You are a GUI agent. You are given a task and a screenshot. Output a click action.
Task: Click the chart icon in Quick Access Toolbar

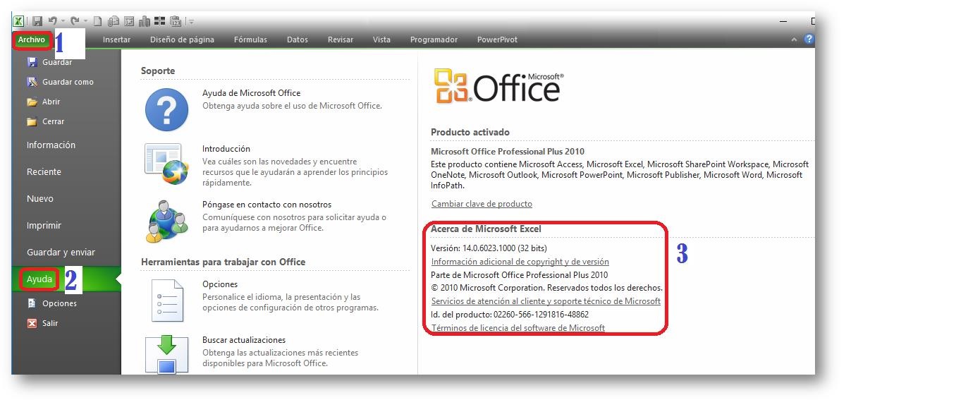tap(145, 22)
